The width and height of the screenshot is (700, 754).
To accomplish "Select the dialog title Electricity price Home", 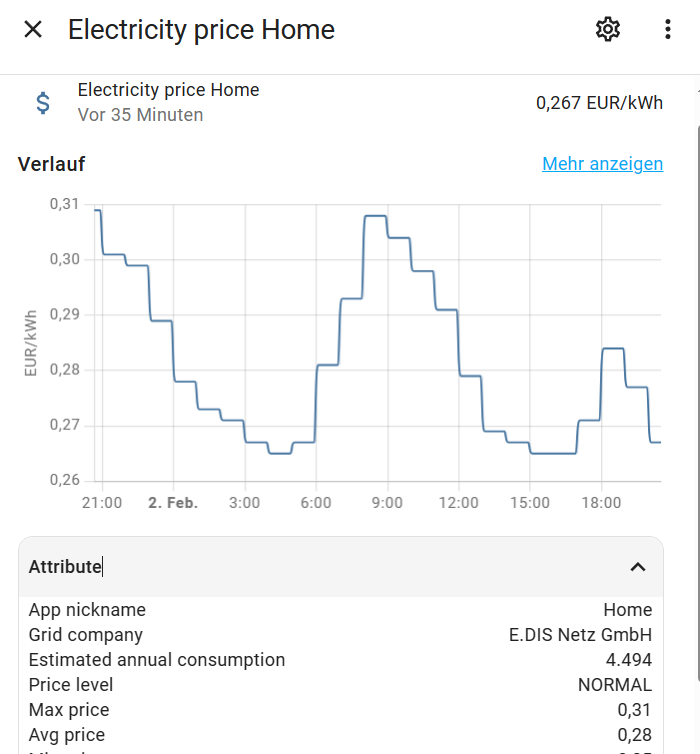I will (201, 30).
